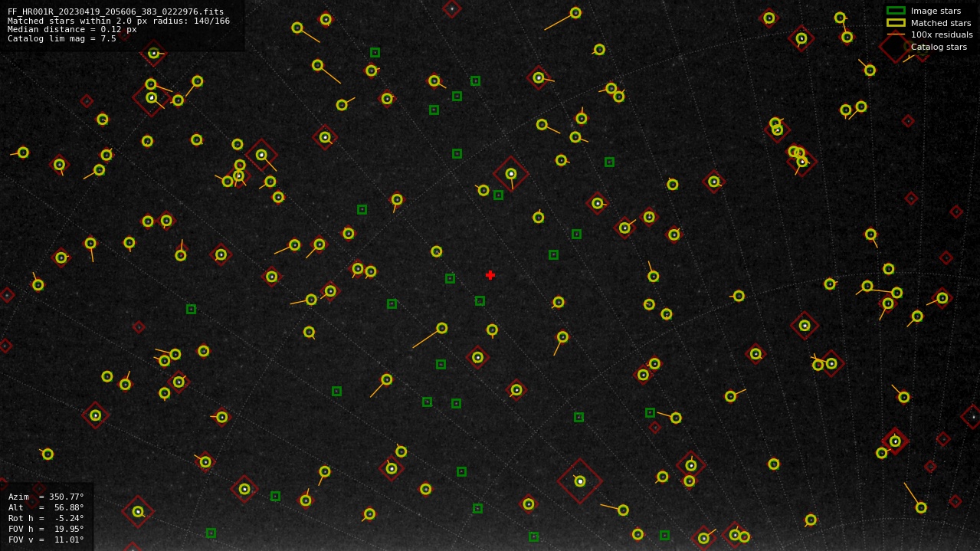Click the red center cross marker
980x551 pixels.
pos(490,275)
